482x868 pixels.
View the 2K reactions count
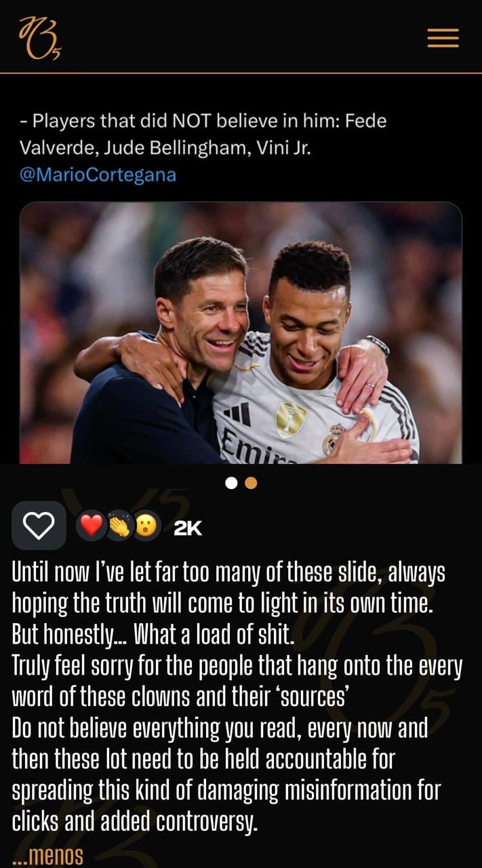click(x=188, y=528)
